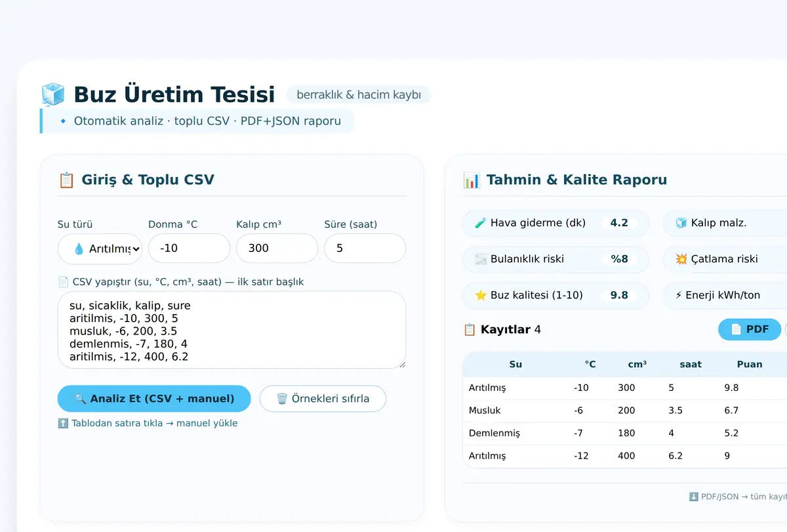787x532 pixels.
Task: Click the Buz kalitesi value 9.8
Action: point(619,295)
